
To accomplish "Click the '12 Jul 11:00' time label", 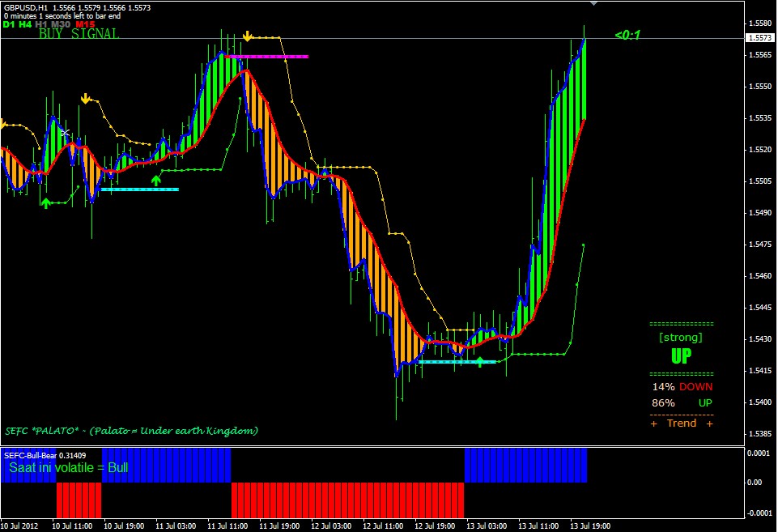I will 383,526.
